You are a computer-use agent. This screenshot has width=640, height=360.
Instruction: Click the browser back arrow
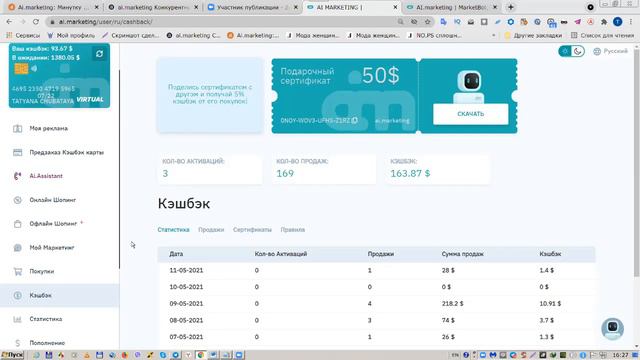click(9, 22)
